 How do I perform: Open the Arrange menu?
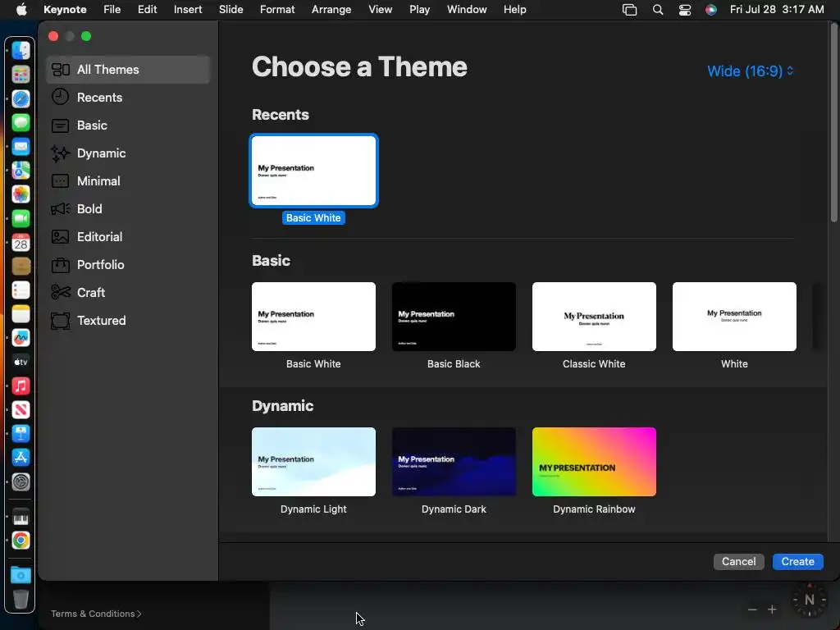tap(331, 10)
